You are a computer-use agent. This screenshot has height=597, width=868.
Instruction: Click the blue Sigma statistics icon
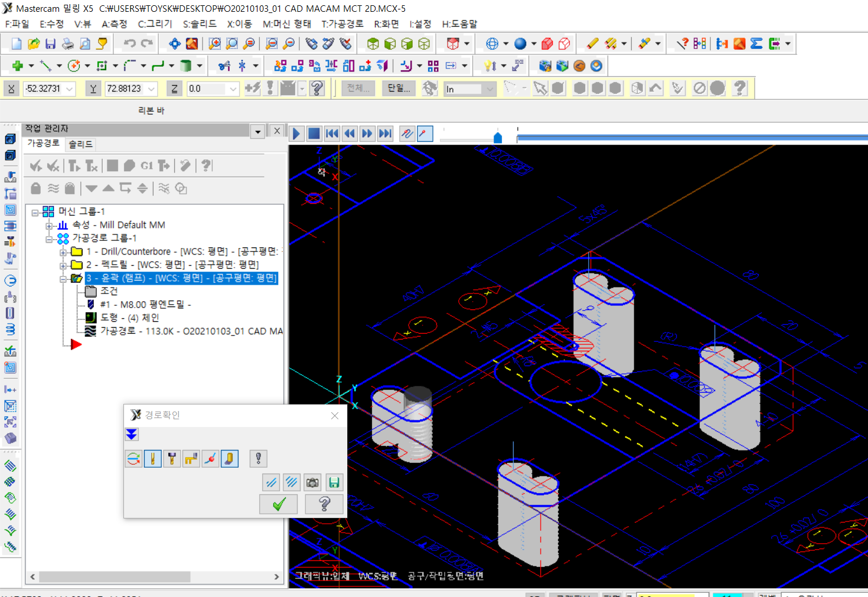(x=756, y=44)
